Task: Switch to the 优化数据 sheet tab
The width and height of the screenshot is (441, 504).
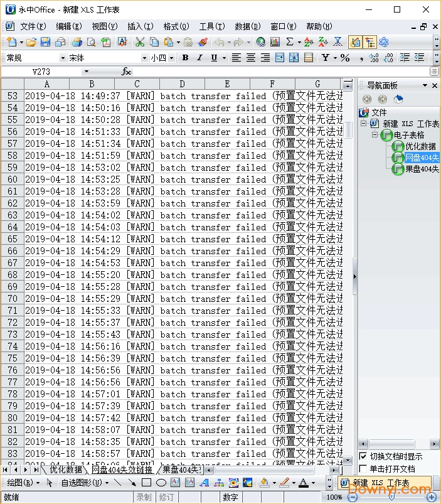Action: (65, 469)
